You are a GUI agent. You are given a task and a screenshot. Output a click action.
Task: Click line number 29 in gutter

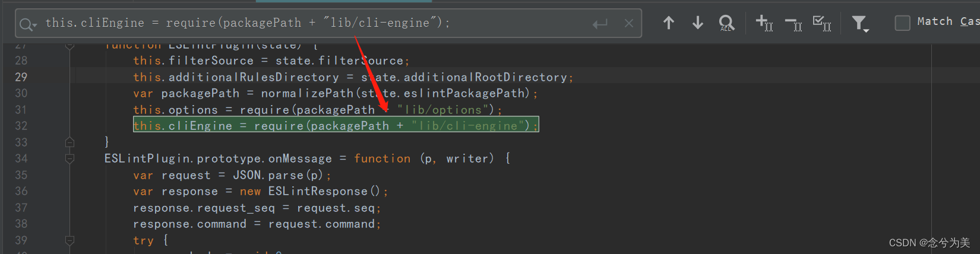pos(21,77)
